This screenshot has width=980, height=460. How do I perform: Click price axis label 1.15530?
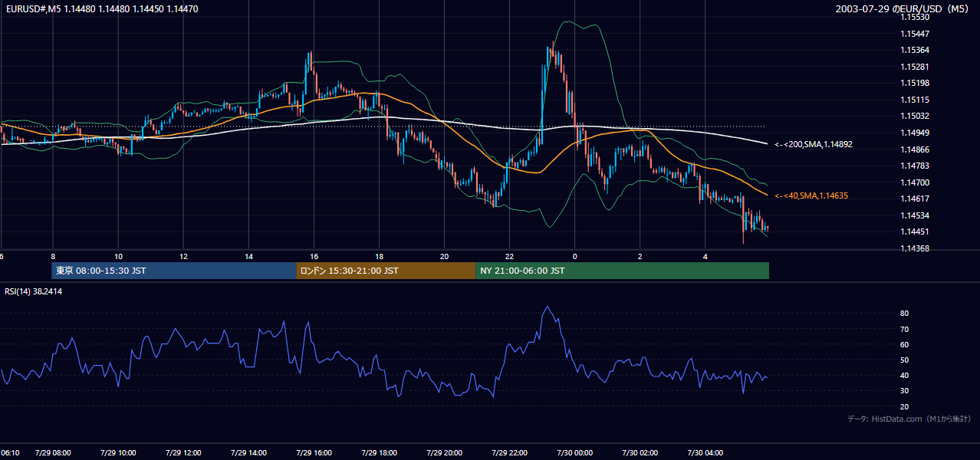point(916,17)
